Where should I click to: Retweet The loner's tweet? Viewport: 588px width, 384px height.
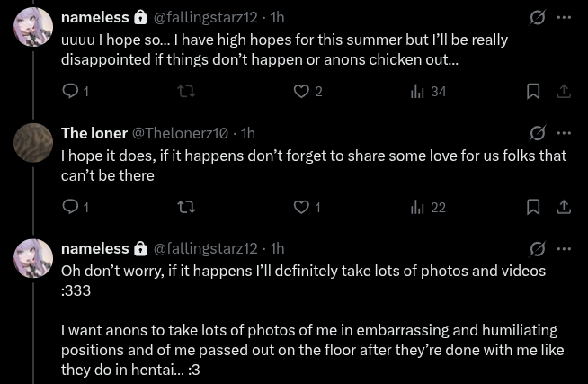[186, 207]
